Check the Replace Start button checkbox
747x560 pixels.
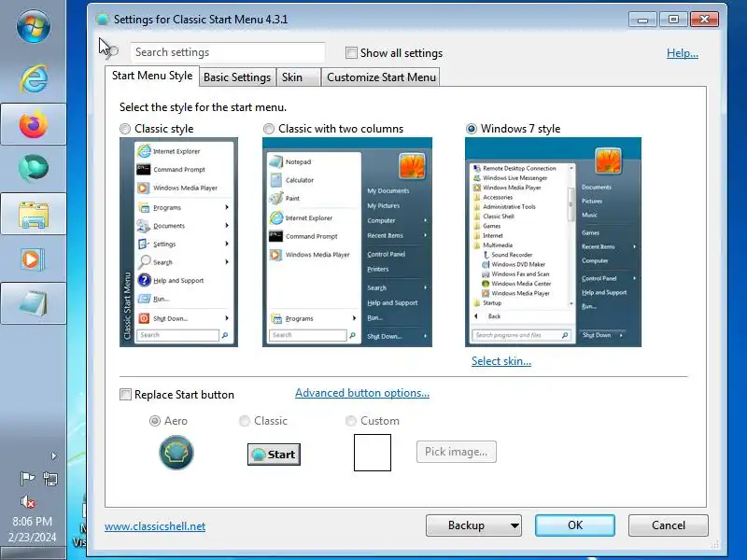pos(125,395)
